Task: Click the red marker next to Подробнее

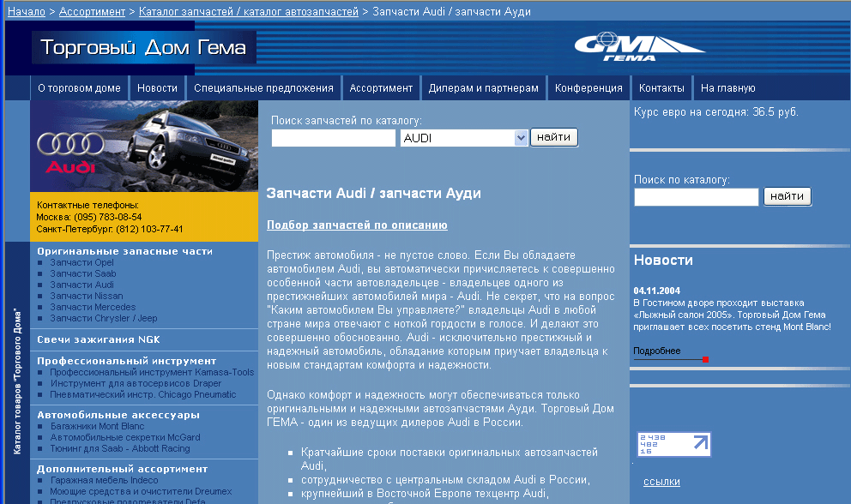Action: click(705, 360)
